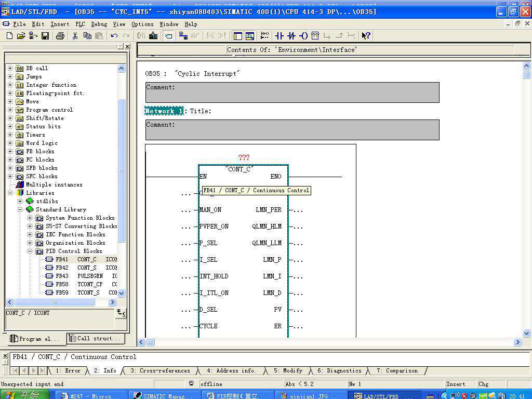Insert a normally open contact
Image resolution: width=532 pixels, height=399 pixels.
280,36
